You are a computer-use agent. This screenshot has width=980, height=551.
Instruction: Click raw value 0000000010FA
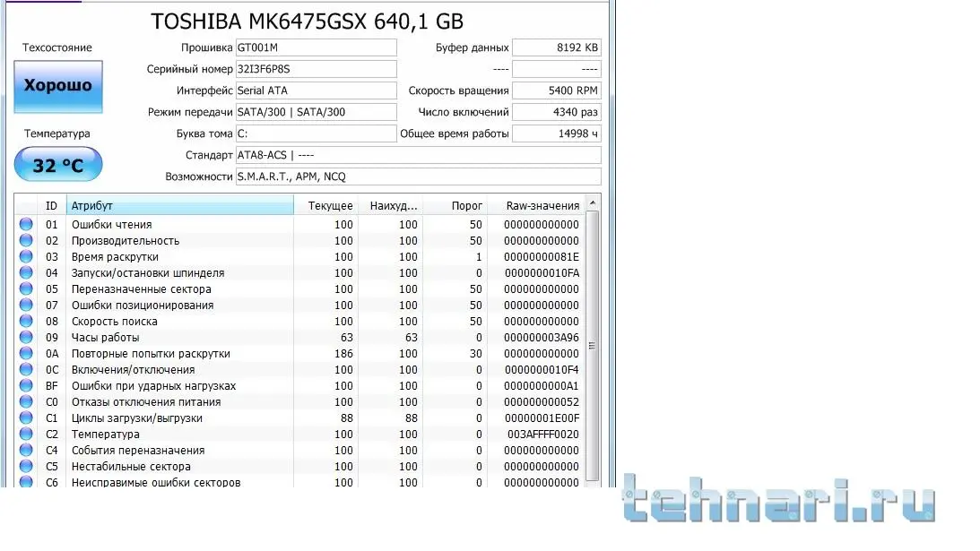(542, 273)
